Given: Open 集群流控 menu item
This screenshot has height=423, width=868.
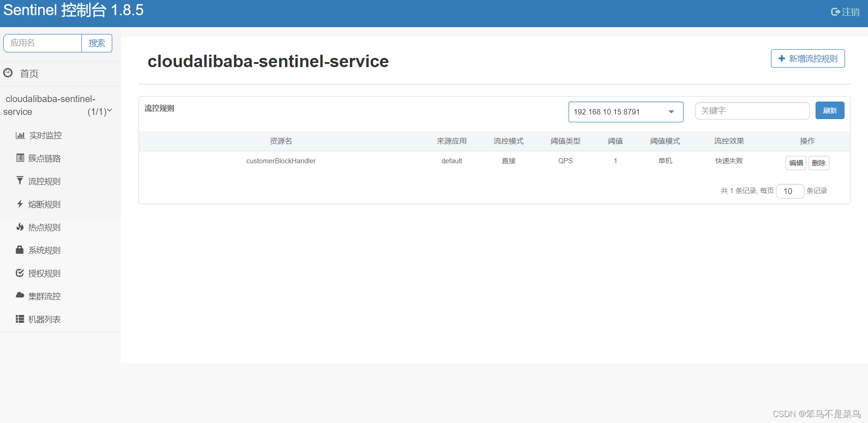Looking at the screenshot, I should tap(44, 296).
